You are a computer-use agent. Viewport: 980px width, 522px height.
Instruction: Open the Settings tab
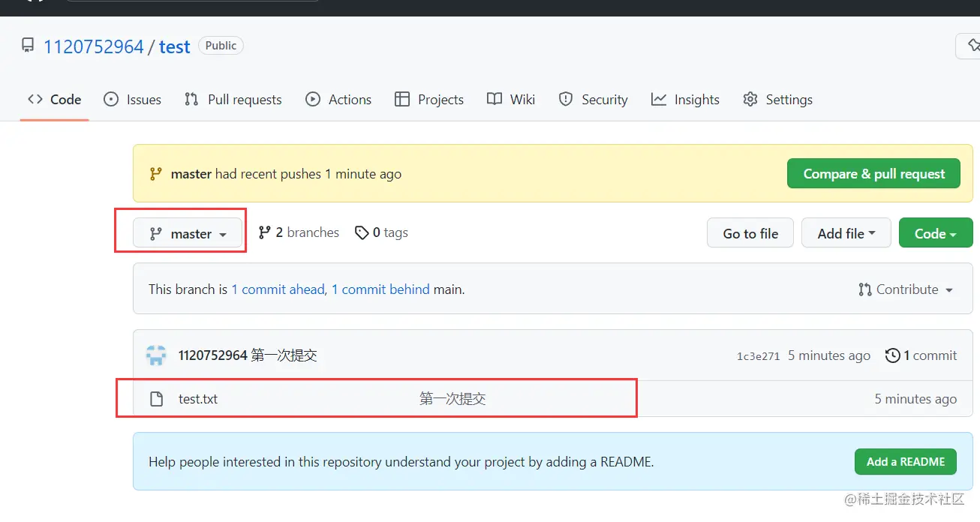tap(777, 100)
